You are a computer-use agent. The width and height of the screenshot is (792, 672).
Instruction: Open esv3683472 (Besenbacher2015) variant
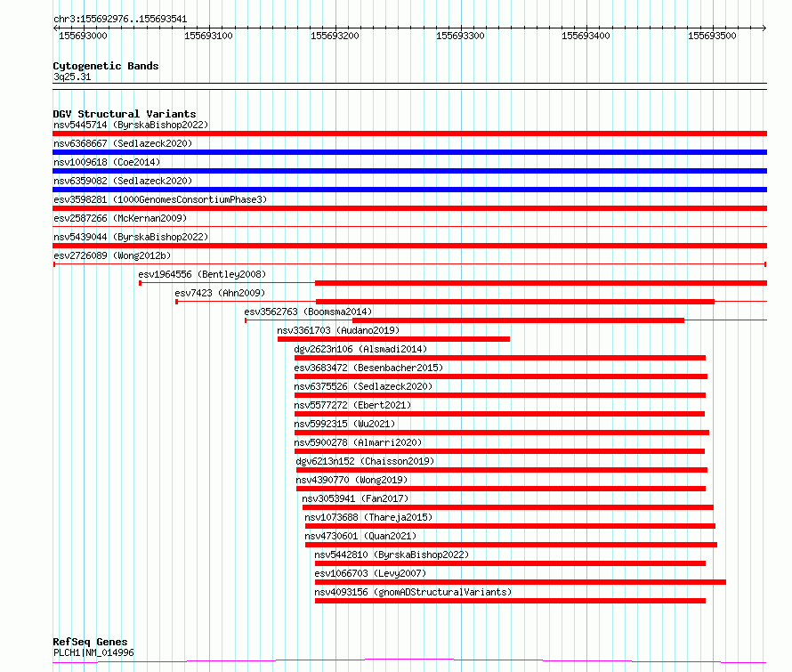pyautogui.click(x=368, y=368)
